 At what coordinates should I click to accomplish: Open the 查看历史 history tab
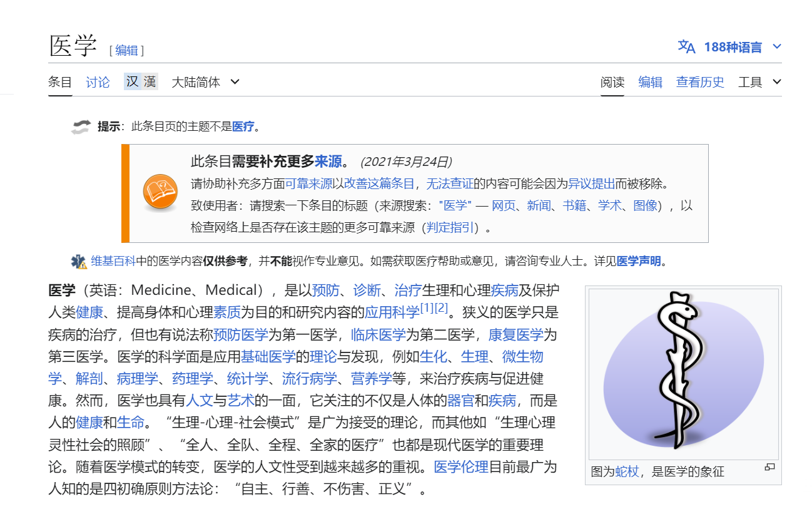click(x=700, y=82)
